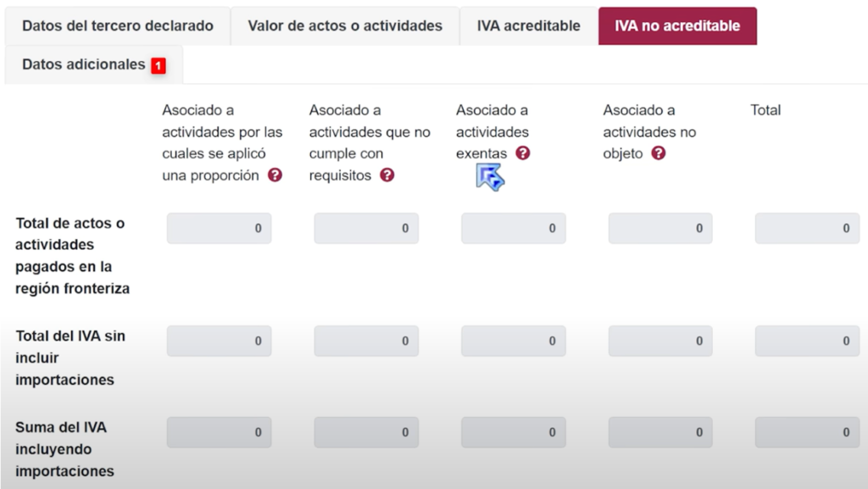The image size is (868, 489).
Task: Click 'IVA sin incluir importaciones' Total field
Action: coord(807,341)
